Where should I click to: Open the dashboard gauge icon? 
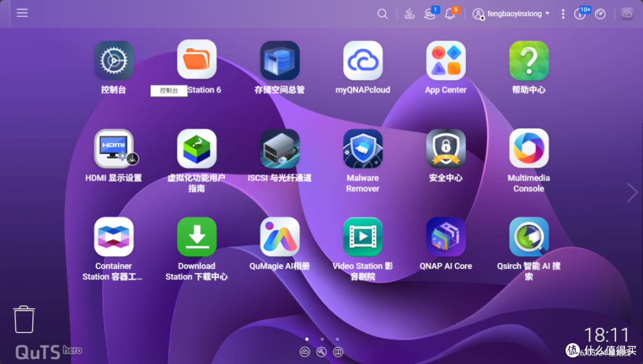[600, 14]
